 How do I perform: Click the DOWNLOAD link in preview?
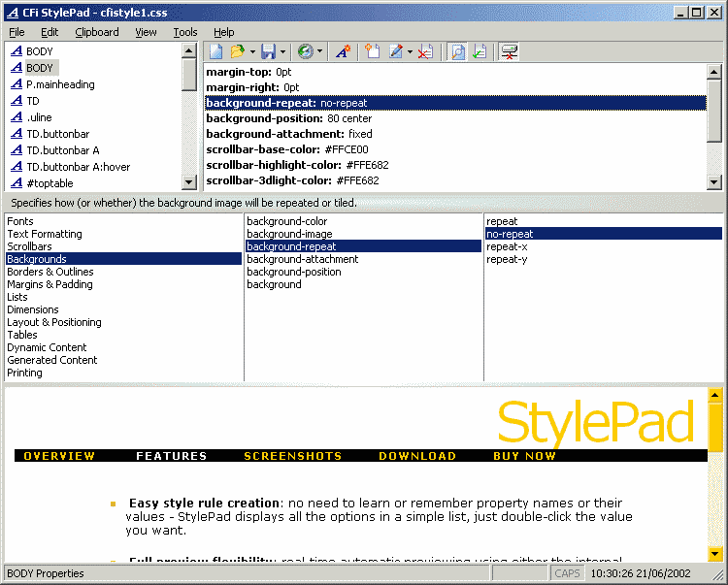point(416,456)
